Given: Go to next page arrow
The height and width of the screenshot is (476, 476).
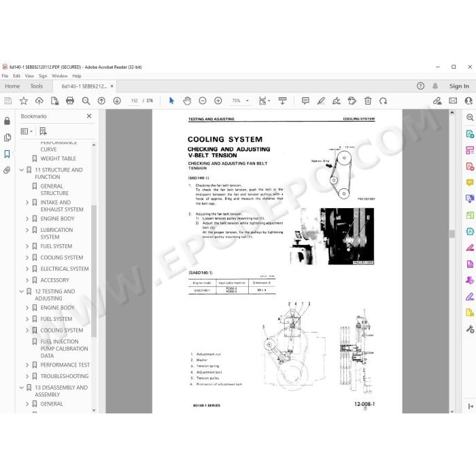Looking at the screenshot, I should (x=117, y=101).
